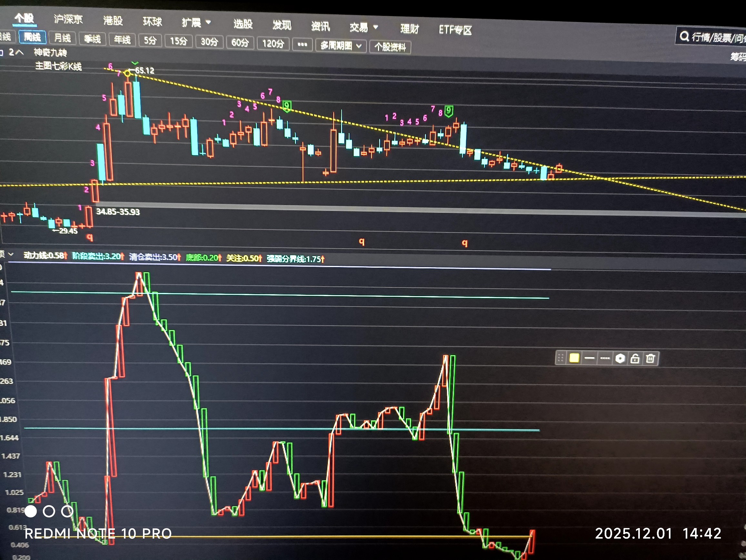Grab the dotted drag handle of drawing toolbar
This screenshot has width=746, height=560.
coord(560,358)
